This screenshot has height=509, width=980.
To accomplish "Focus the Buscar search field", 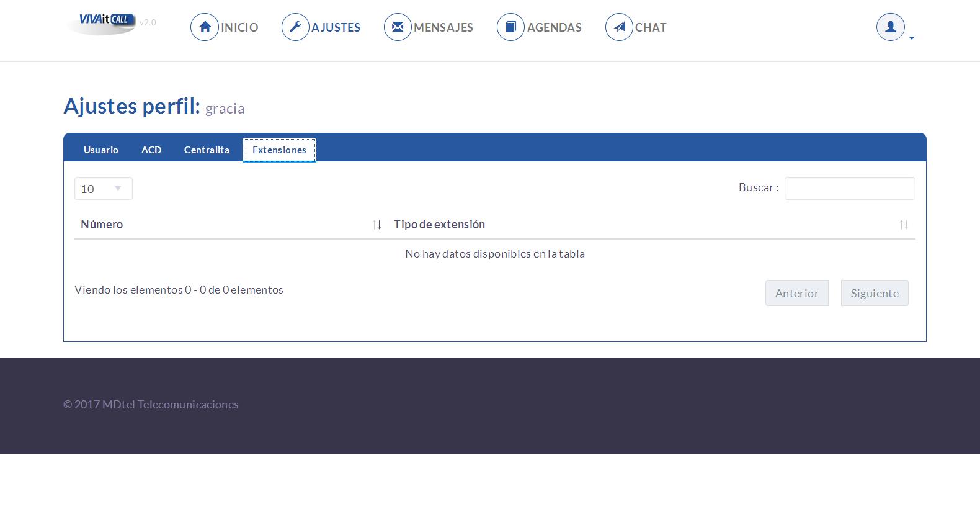I will [850, 189].
